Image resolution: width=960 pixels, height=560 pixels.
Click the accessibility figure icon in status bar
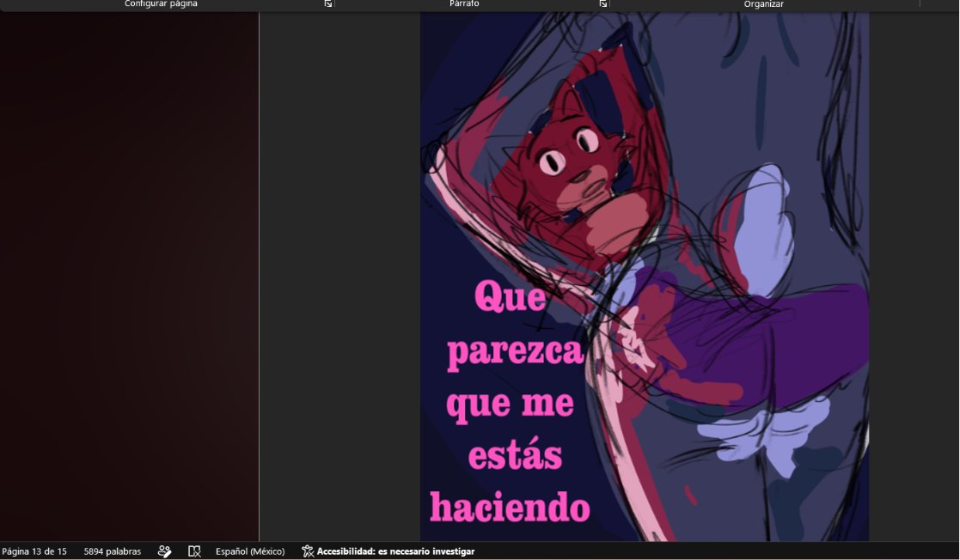pos(308,551)
